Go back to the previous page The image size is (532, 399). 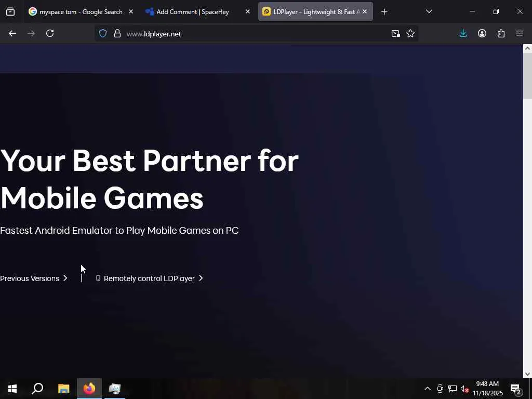tap(12, 33)
